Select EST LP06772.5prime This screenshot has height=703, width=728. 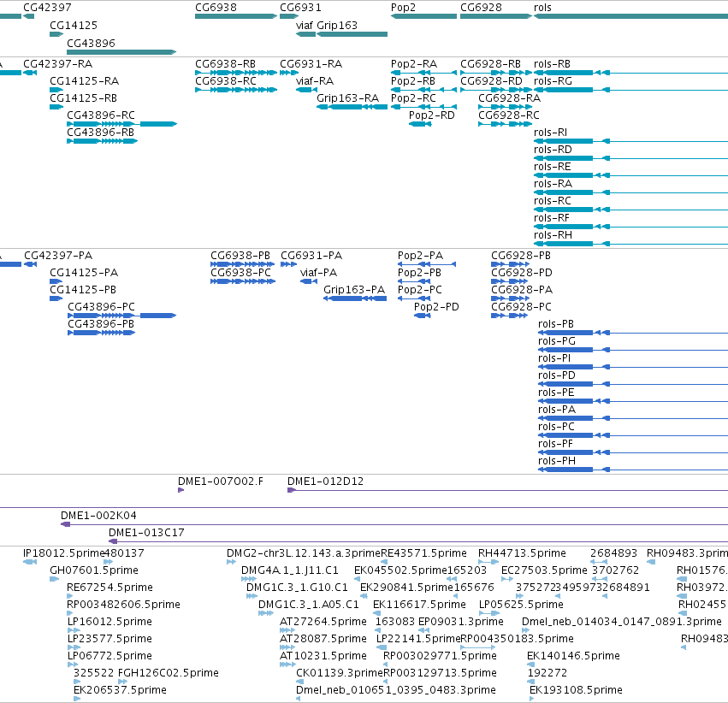tap(73, 665)
